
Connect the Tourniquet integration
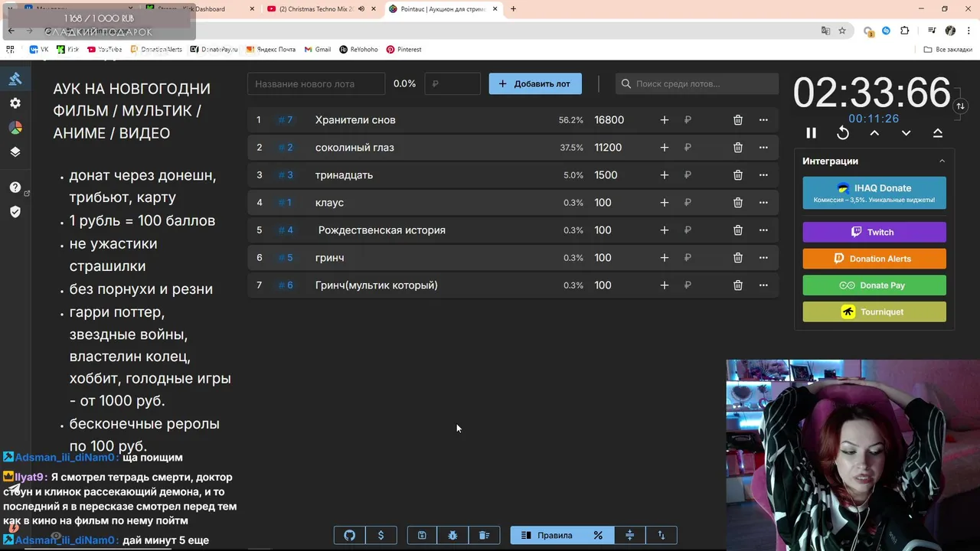coord(874,311)
